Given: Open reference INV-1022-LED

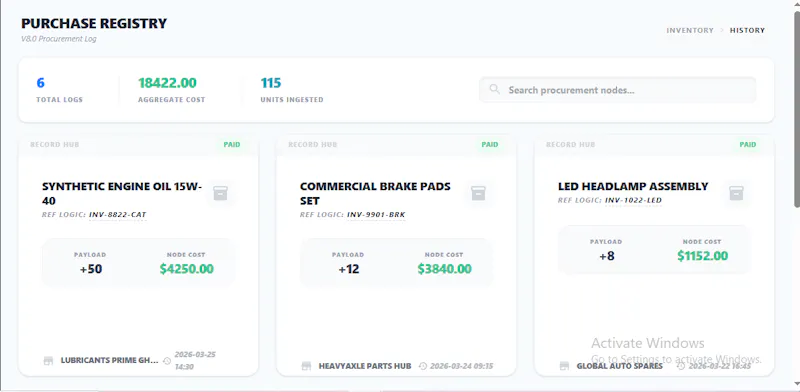Looking at the screenshot, I should [633, 201].
